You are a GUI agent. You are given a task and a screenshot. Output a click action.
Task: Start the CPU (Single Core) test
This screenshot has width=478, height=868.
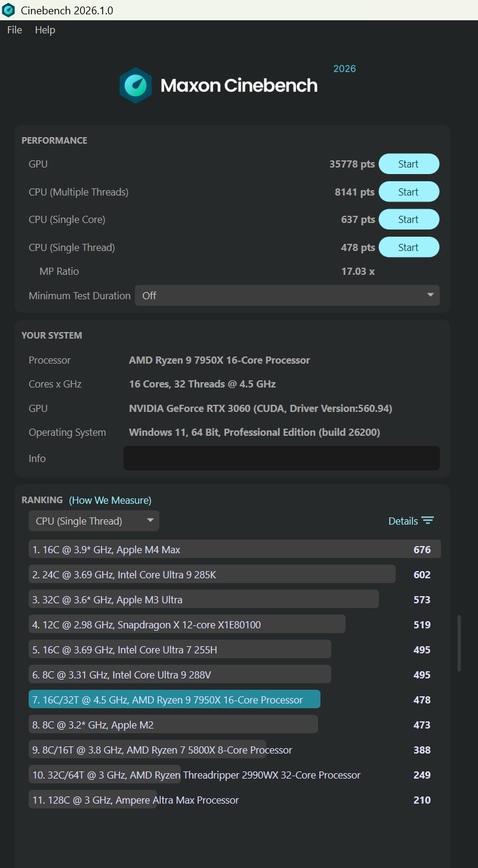coord(409,219)
